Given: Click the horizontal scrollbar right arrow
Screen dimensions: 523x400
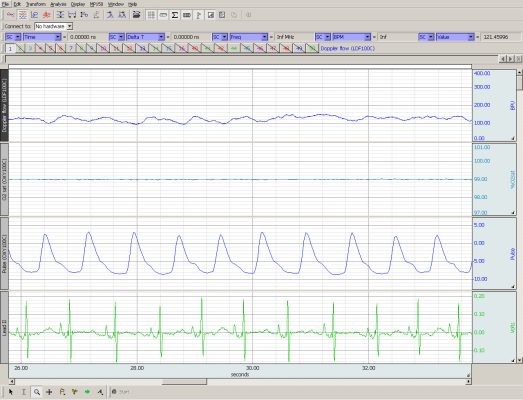Looking at the screenshot, I should point(468,381).
